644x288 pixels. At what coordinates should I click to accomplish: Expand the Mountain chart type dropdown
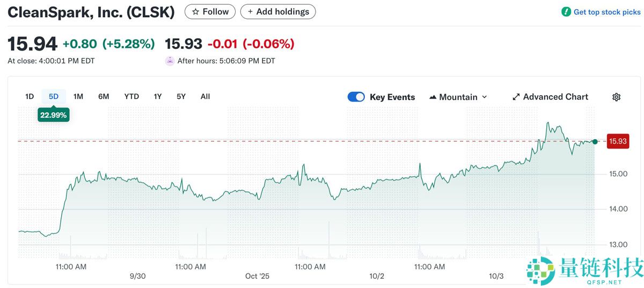point(484,97)
